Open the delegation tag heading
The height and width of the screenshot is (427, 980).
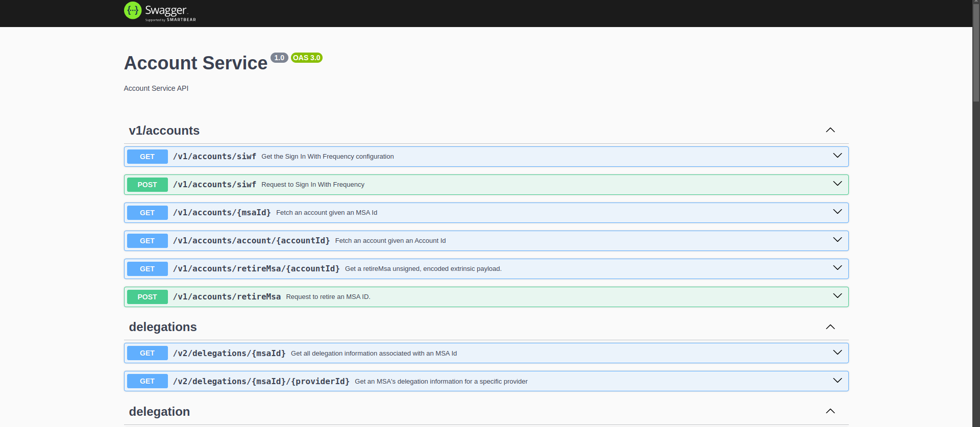click(x=159, y=412)
